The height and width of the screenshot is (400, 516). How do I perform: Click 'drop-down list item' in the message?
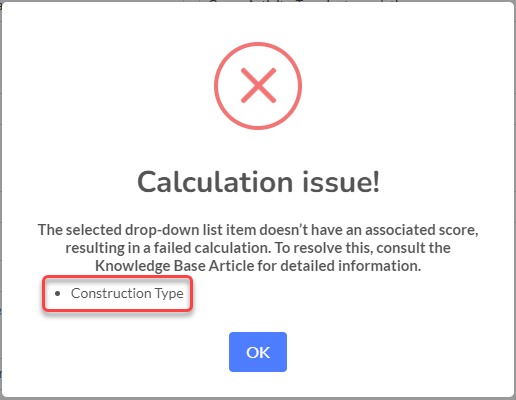pos(191,230)
